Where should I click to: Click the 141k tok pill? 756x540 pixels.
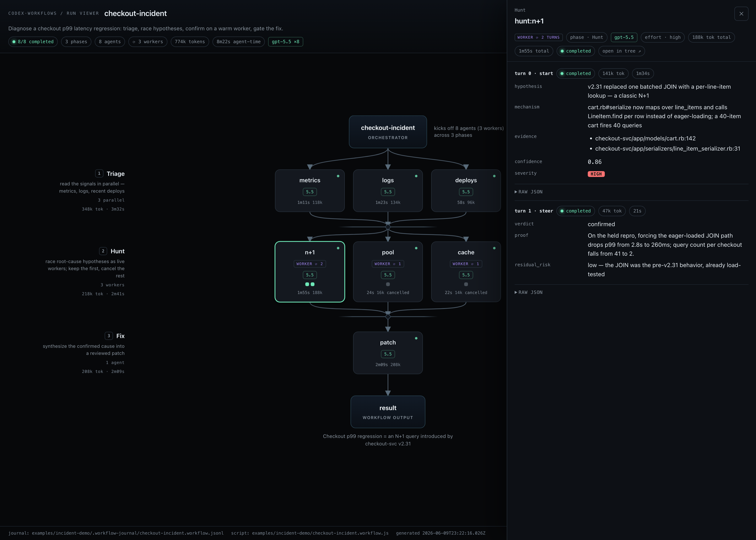coord(613,74)
